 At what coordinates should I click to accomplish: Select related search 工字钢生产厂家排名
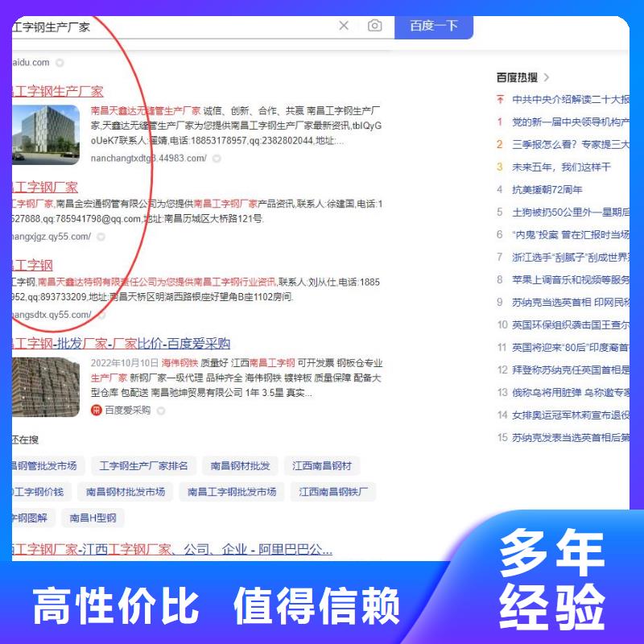[x=143, y=466]
